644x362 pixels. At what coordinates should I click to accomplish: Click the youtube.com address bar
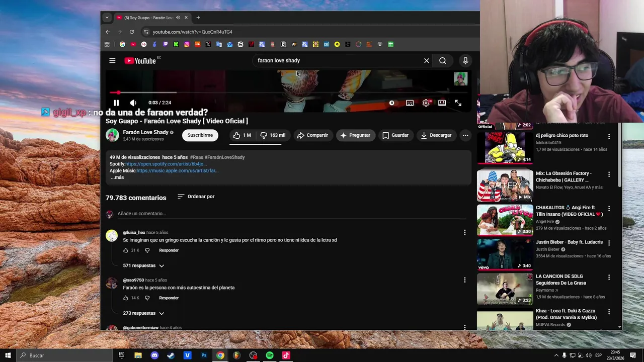tap(307, 32)
